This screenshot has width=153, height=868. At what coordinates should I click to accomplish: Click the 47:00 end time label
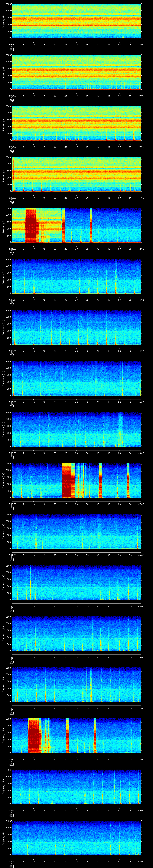coord(141,504)
